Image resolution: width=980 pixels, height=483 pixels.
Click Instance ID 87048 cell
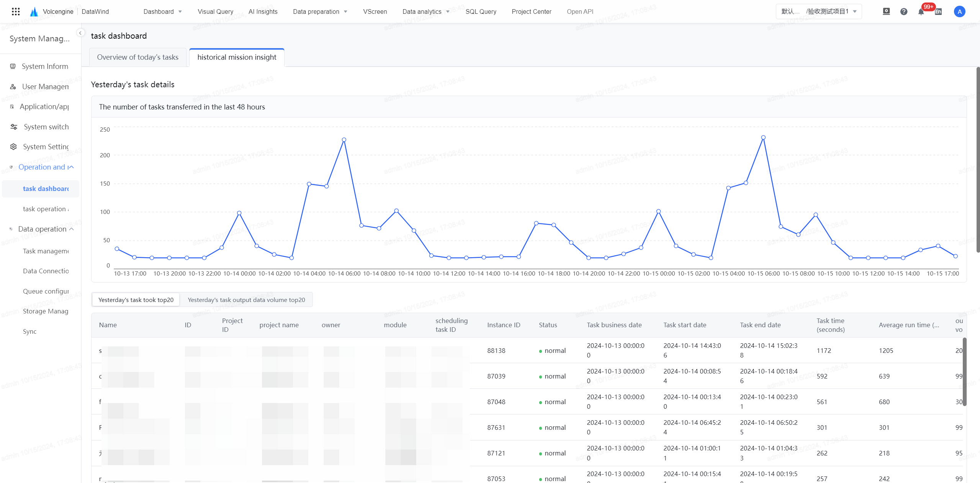(x=496, y=402)
